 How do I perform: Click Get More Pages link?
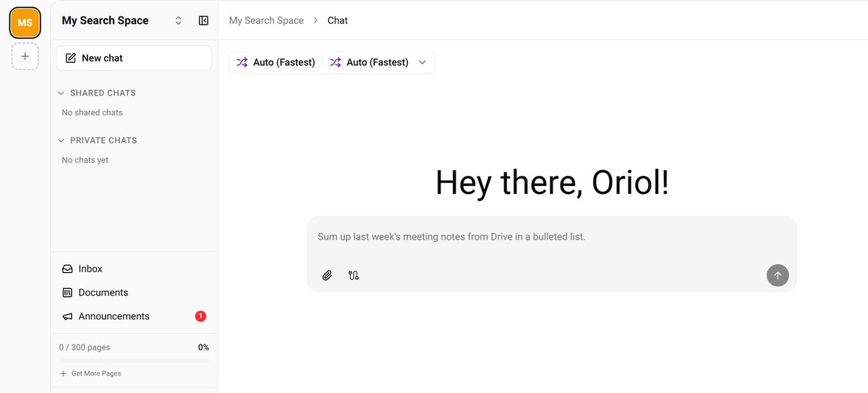coord(90,373)
